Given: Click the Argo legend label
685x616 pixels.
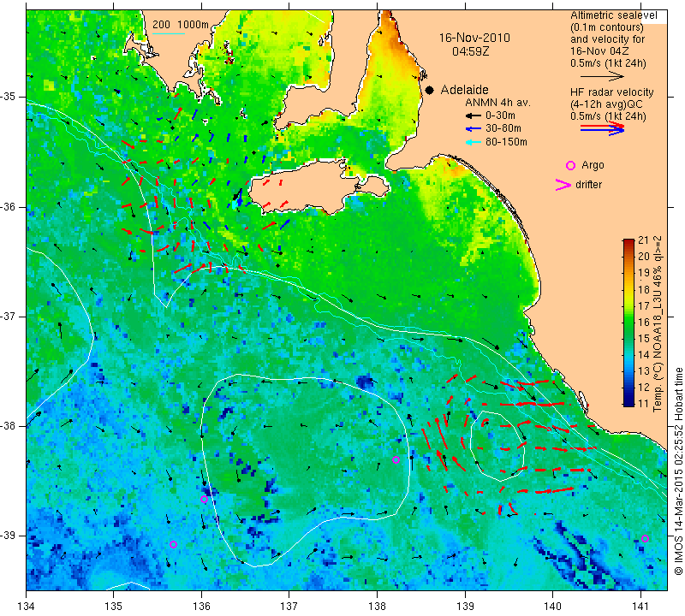Looking at the screenshot, I should pyautogui.click(x=593, y=165).
